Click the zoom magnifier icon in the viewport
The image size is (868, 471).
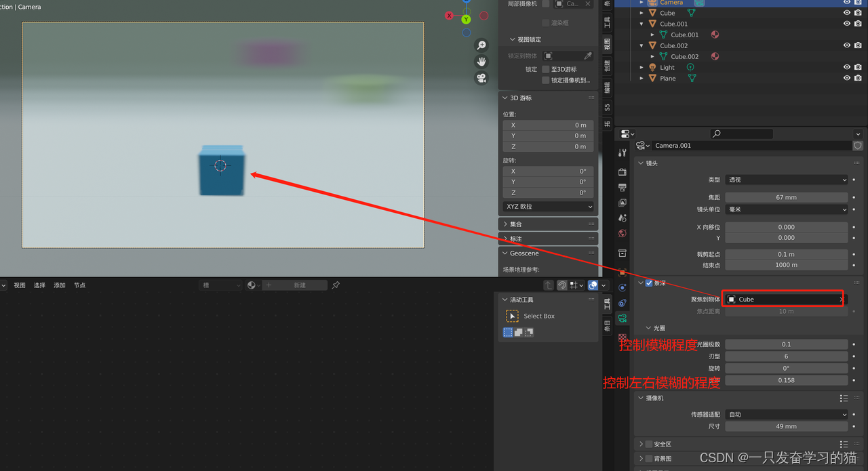click(x=481, y=45)
